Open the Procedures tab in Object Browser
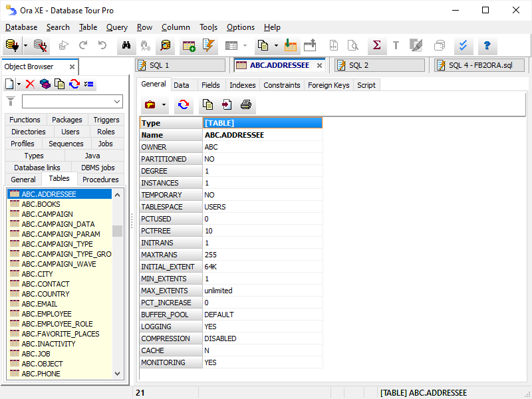 point(101,180)
